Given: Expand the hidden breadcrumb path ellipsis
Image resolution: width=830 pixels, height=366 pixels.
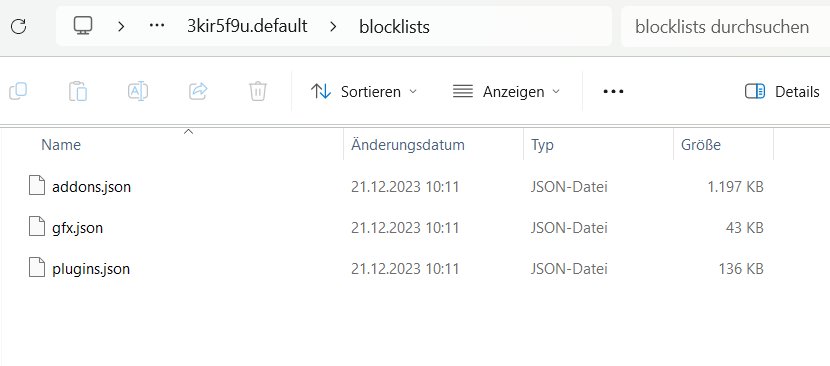Looking at the screenshot, I should click(157, 26).
